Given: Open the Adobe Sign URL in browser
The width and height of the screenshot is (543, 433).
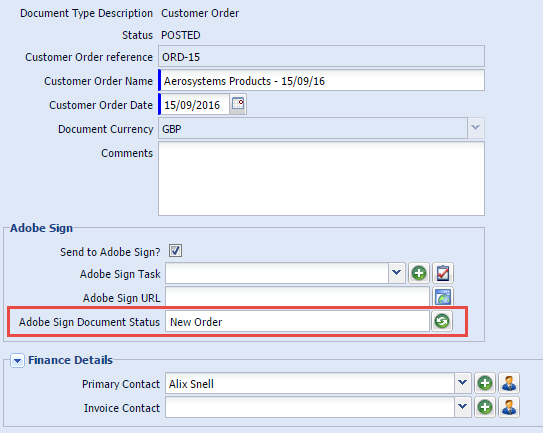Looking at the screenshot, I should pos(443,297).
